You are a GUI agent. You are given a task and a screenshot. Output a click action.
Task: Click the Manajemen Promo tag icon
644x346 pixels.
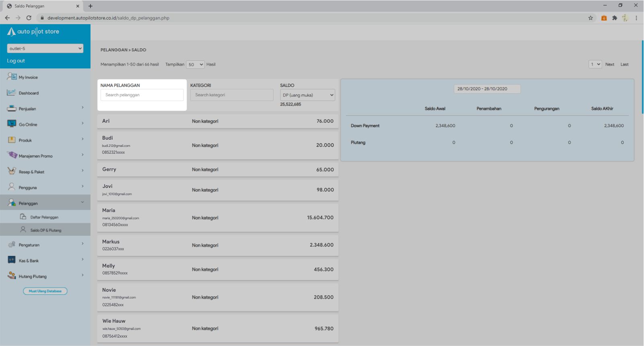pos(12,155)
